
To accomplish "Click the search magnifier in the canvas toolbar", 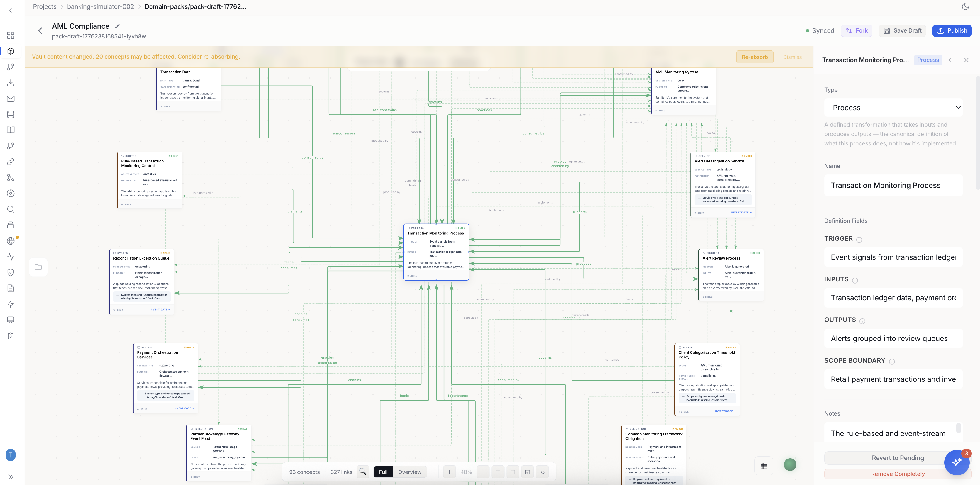I will (363, 472).
